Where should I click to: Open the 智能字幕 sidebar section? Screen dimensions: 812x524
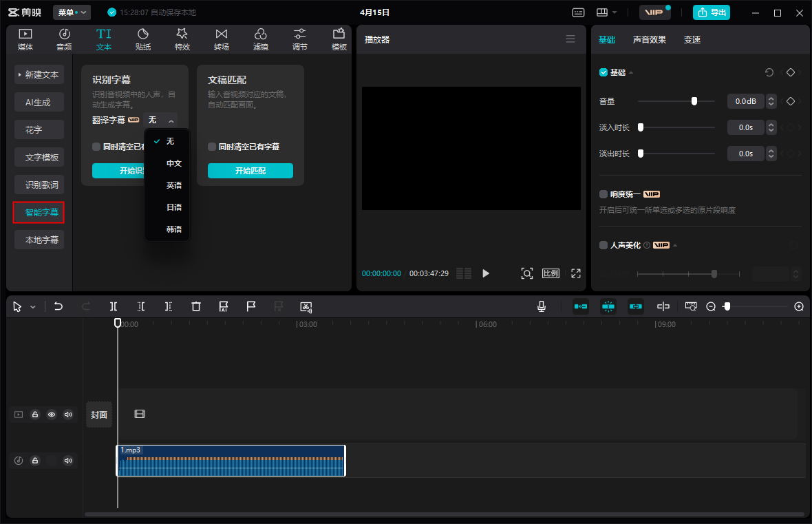coord(39,213)
